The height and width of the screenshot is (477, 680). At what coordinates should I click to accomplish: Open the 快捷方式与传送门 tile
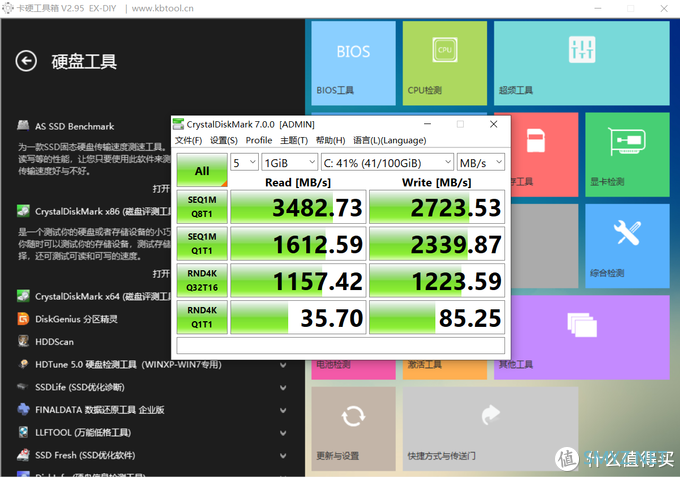point(490,429)
